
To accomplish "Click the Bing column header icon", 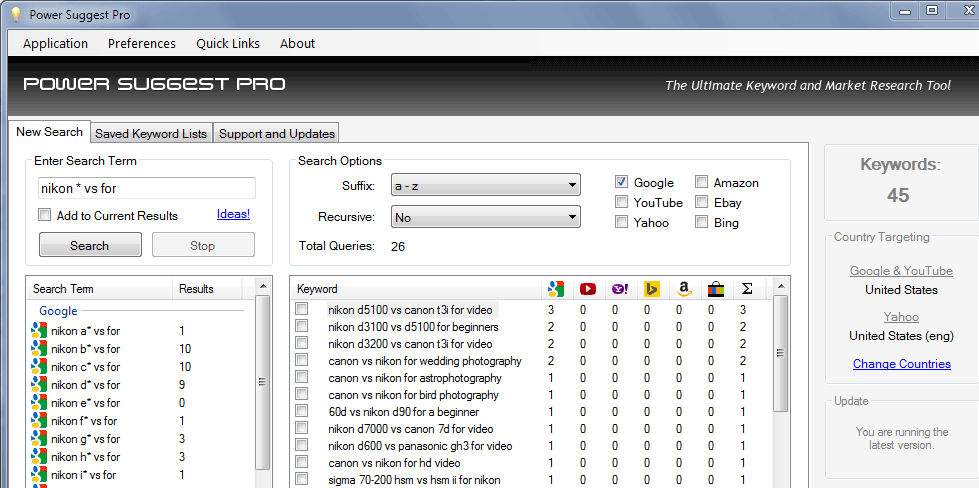I will pyautogui.click(x=652, y=289).
